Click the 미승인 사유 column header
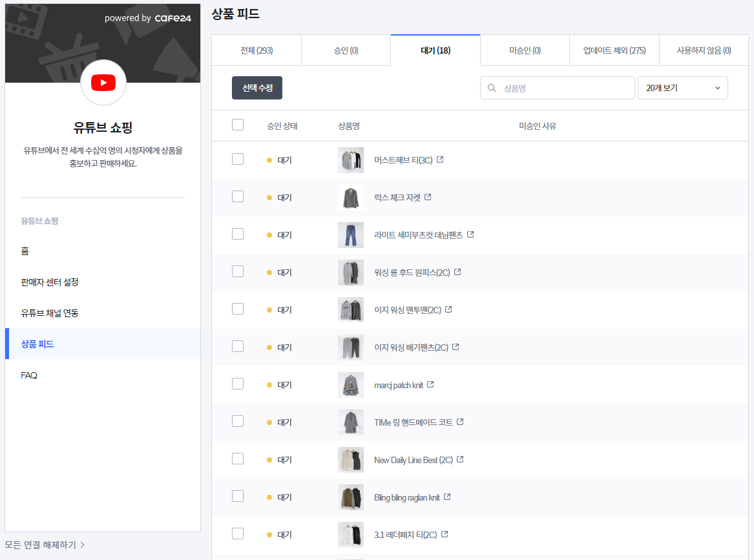Viewport: 754px width, 560px height. (537, 126)
